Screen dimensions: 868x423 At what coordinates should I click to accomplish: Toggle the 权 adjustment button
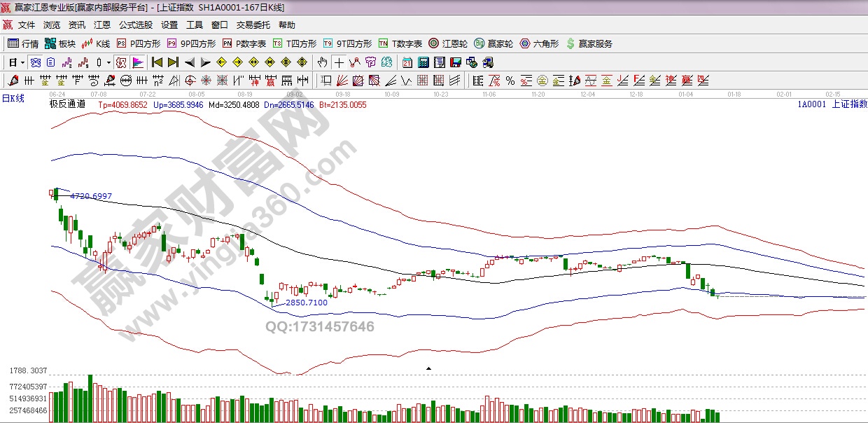pos(121,62)
